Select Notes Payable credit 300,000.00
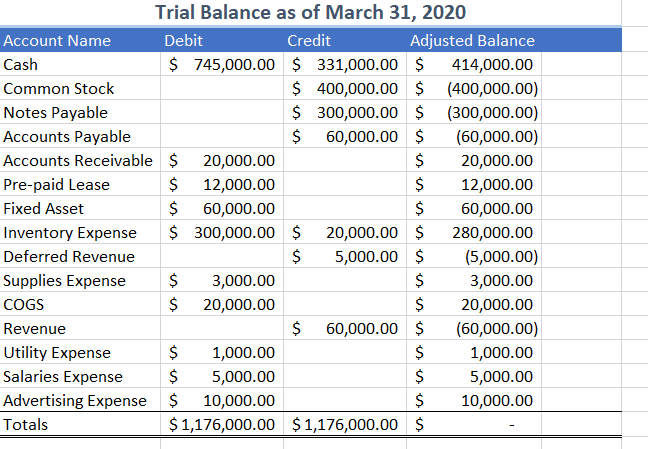Viewport: 648px width, 449px height. click(x=345, y=112)
